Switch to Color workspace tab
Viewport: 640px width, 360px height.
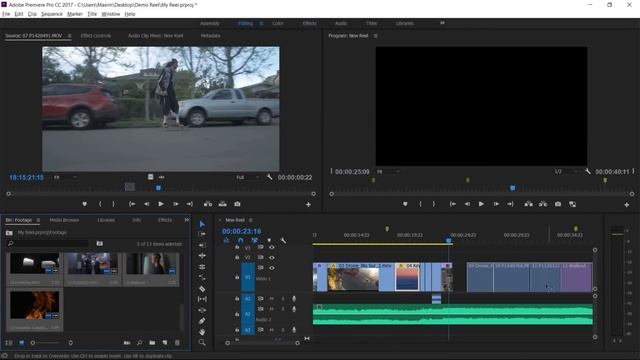click(x=278, y=23)
